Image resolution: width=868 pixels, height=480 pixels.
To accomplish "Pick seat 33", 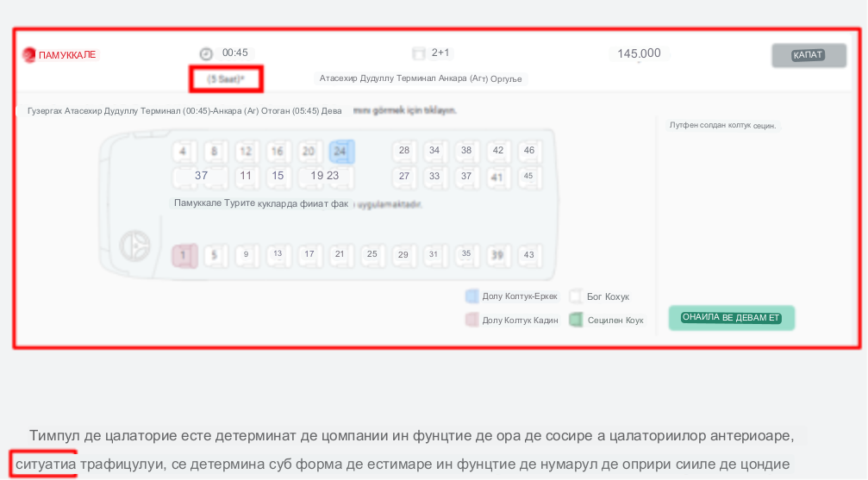I will pos(434,176).
